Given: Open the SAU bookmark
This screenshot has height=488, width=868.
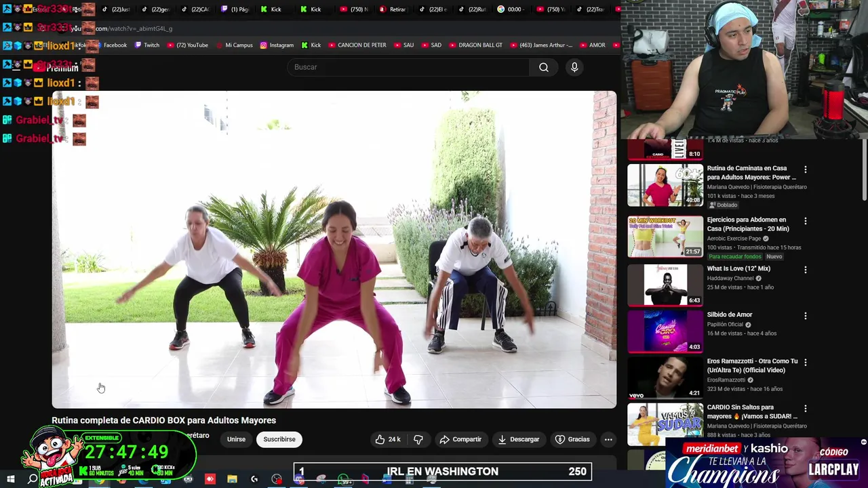Looking at the screenshot, I should point(403,45).
